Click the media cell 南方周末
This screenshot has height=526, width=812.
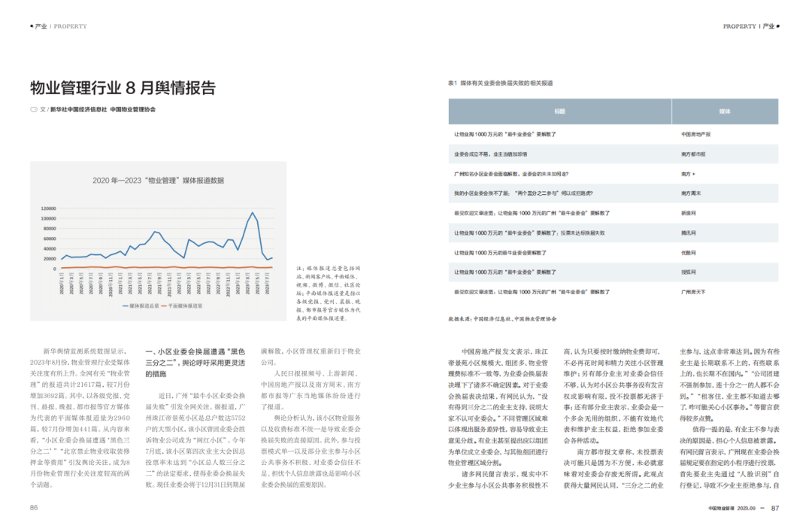coord(691,193)
